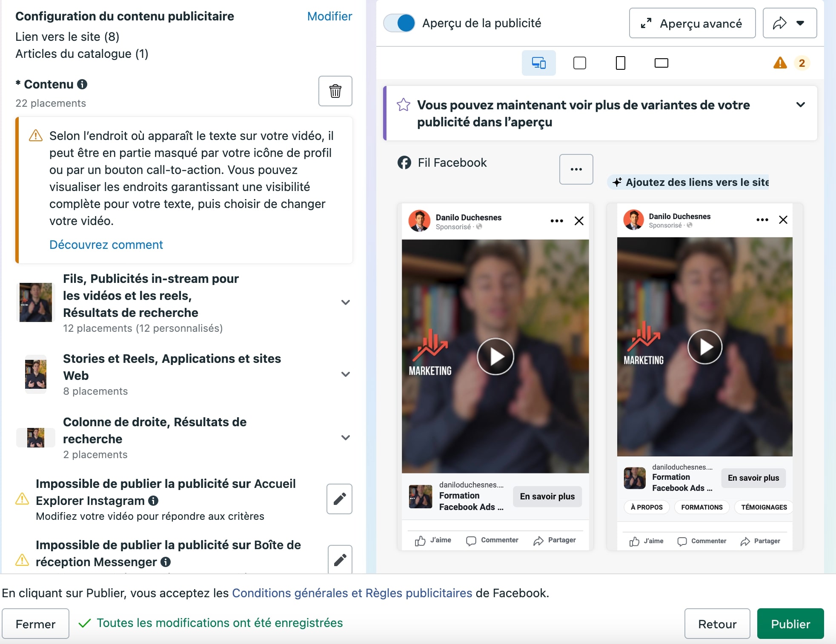Viewport: 836px width, 644px height.
Task: Collapse the variantes de votre publicité banner
Action: (801, 105)
